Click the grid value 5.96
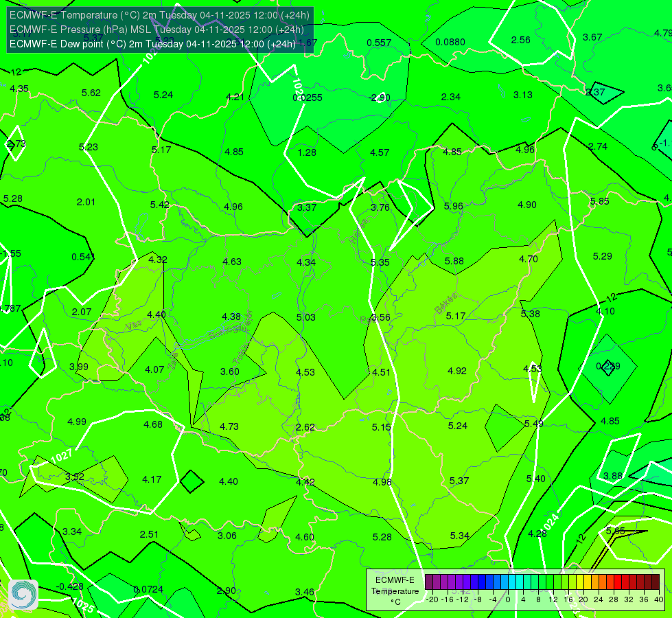Viewport: 672px width, 618px height. click(x=454, y=206)
